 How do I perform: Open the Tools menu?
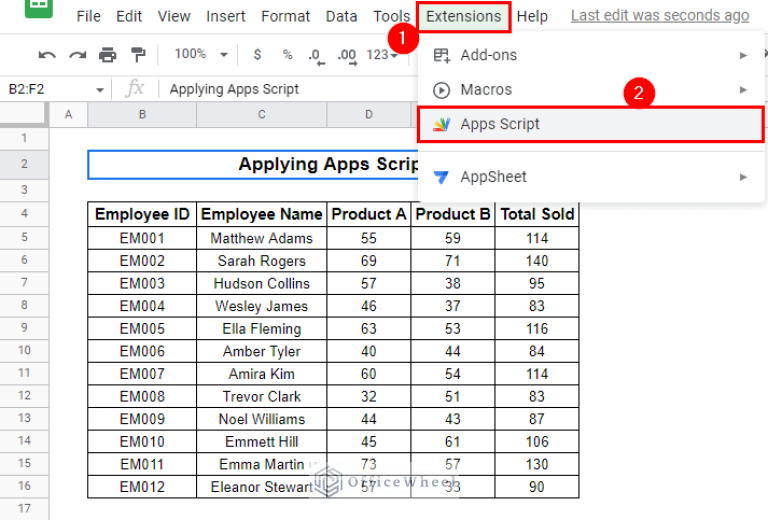391,17
